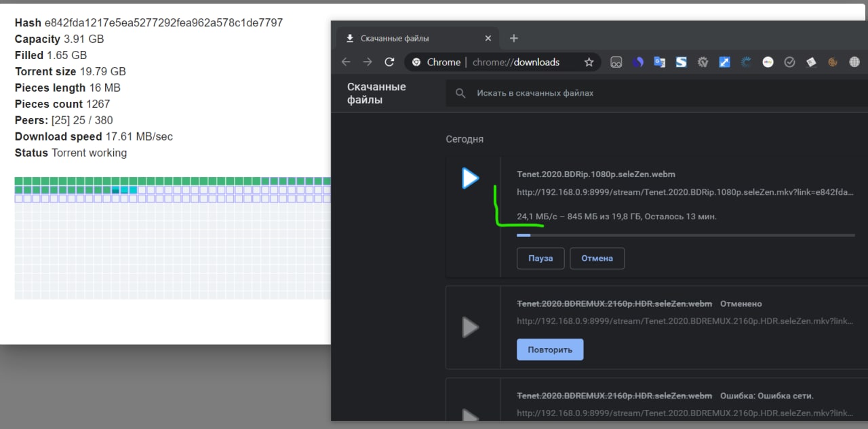Open the brown cookie extension icon
This screenshot has height=429, width=868.
[x=833, y=62]
